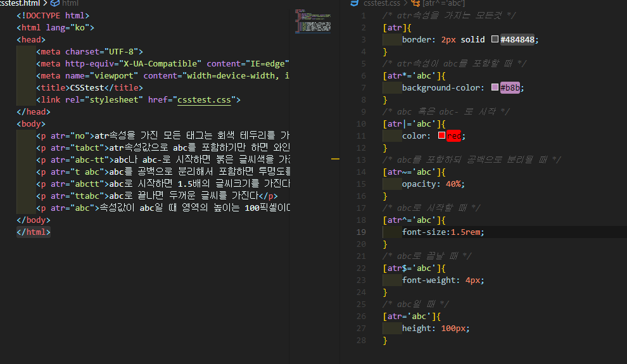Click the [atr='abc']{ selector on line 26
This screenshot has height=364, width=627.
point(412,316)
